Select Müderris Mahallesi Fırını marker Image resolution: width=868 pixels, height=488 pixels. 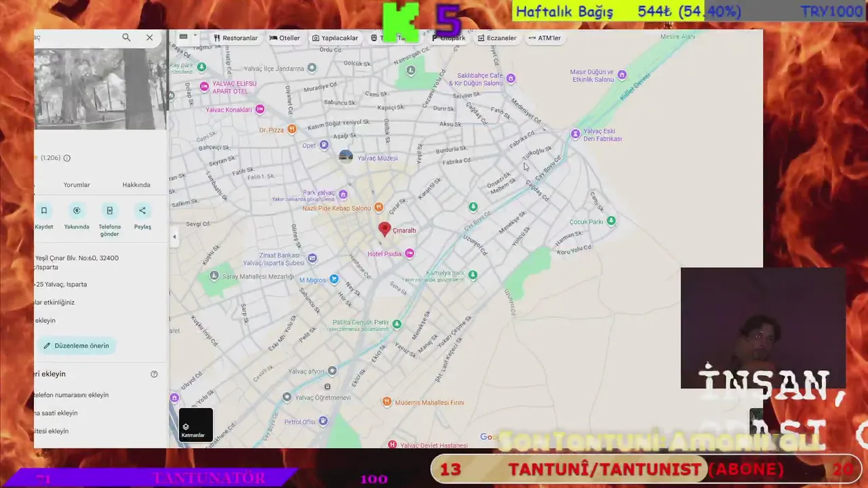coord(387,402)
